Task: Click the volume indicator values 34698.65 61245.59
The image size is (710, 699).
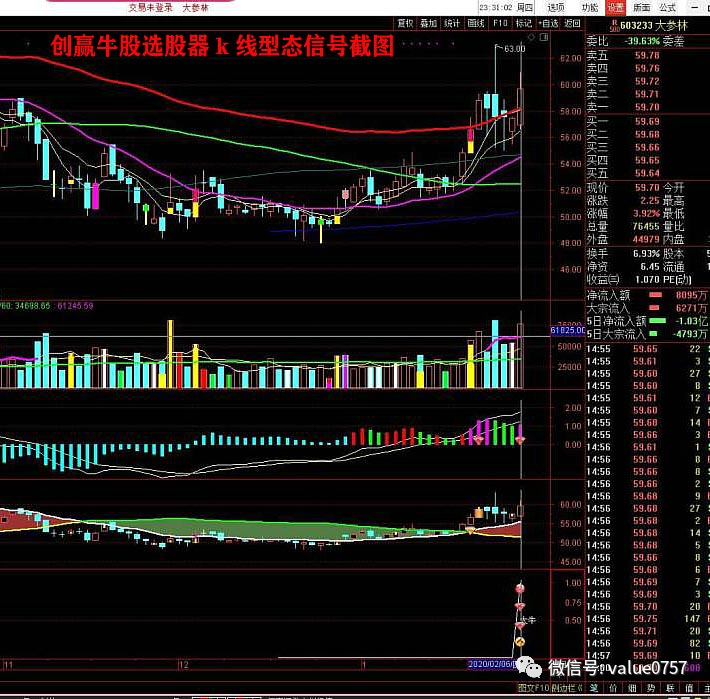Action: [47, 306]
